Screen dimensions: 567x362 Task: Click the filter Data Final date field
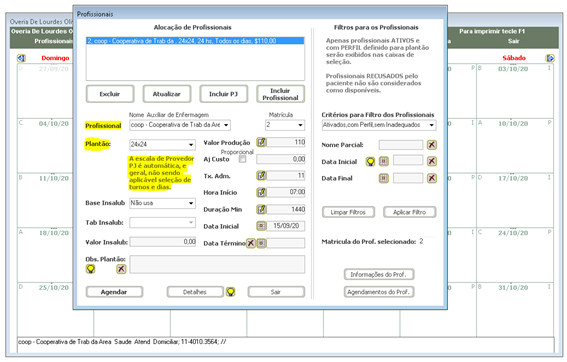408,178
